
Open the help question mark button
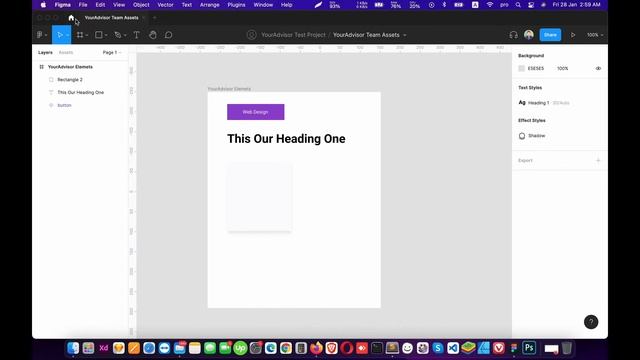click(591, 322)
